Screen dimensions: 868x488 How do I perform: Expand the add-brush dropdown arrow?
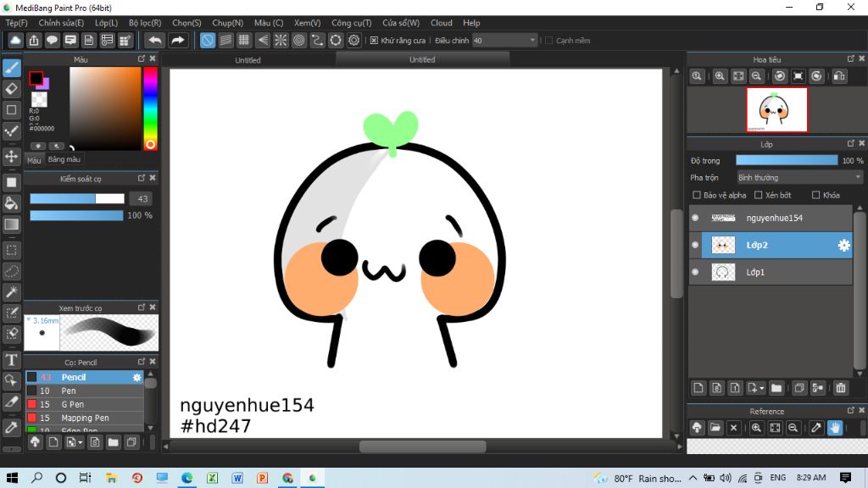tap(81, 442)
